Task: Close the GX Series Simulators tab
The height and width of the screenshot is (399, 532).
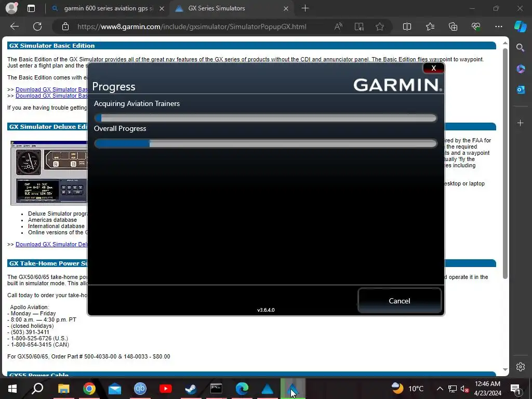Action: click(286, 8)
